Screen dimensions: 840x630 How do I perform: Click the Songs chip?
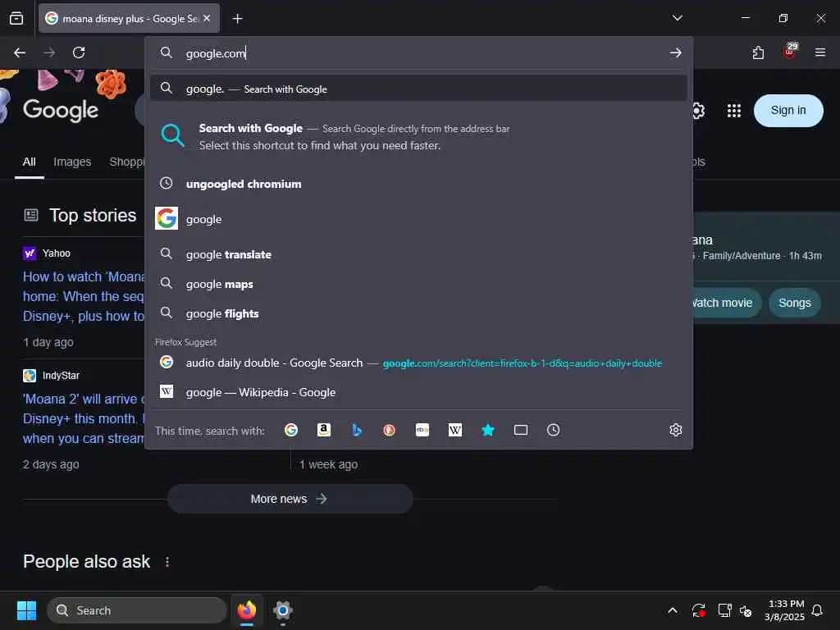click(x=794, y=303)
